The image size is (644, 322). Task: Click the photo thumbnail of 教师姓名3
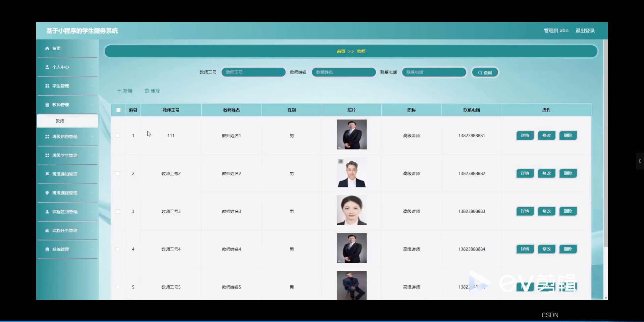pos(351,210)
